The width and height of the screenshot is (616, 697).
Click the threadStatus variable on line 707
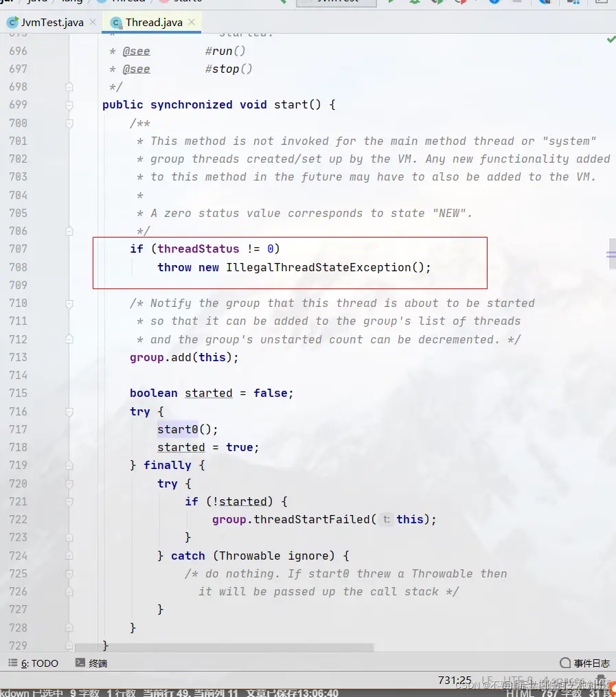click(x=198, y=249)
